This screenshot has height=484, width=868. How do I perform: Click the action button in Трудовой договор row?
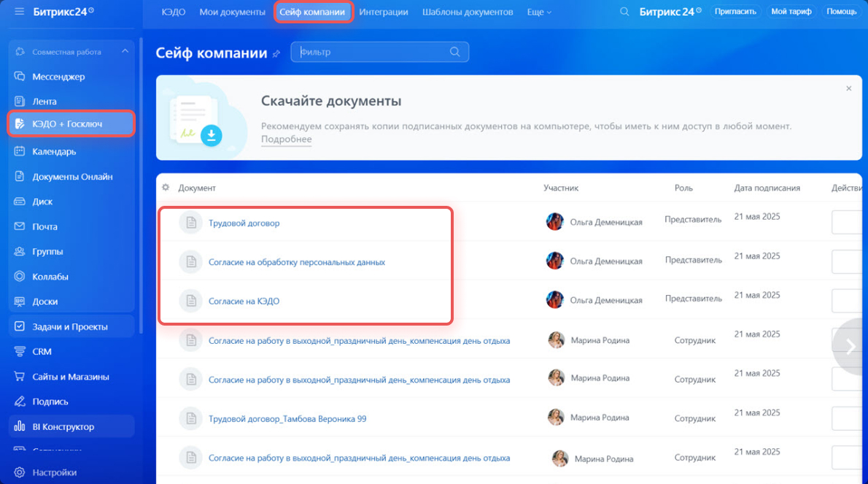[847, 223]
